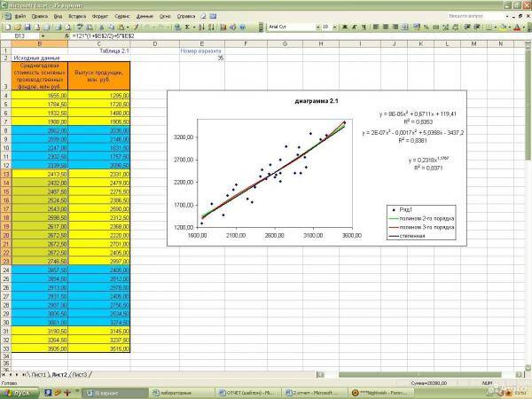The height and width of the screenshot is (399, 532).
Task: Expand the Arial Cyr font dropdown
Action: 318,27
